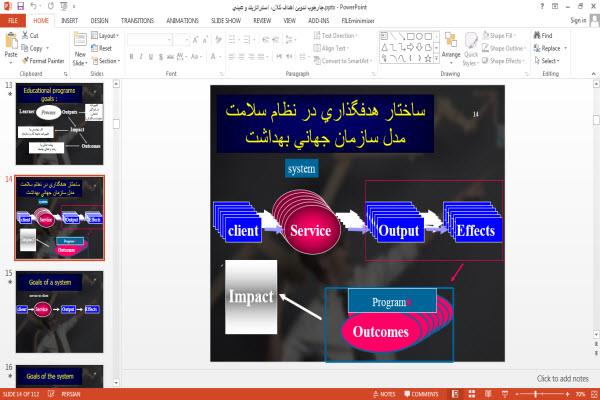Click Find in the Editing group
Viewport: 600px width, 400px height.
543,35
